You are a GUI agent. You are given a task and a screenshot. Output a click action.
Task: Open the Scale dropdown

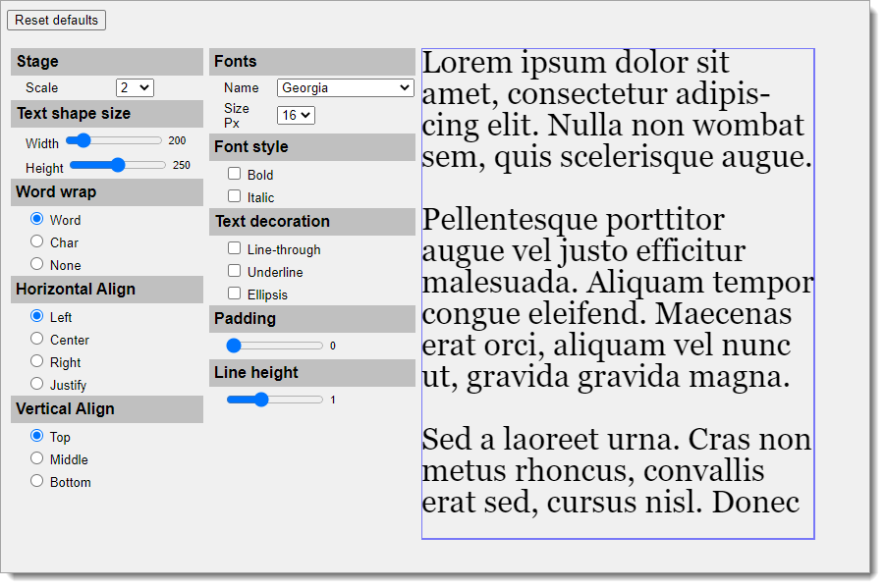tap(134, 87)
